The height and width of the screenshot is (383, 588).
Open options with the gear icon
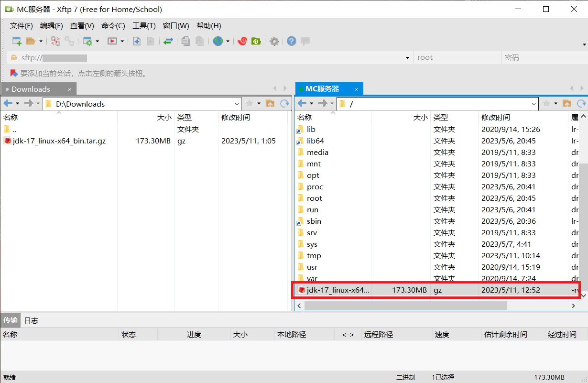[274, 41]
